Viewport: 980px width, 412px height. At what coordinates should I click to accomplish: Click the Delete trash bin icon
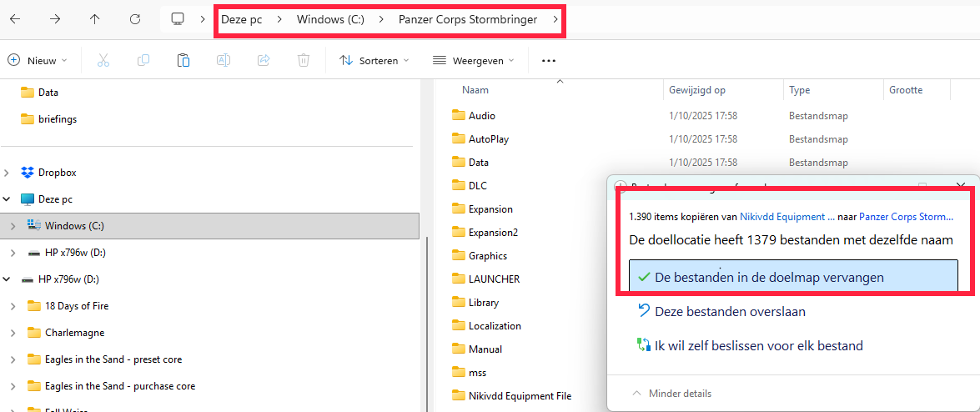point(304,60)
